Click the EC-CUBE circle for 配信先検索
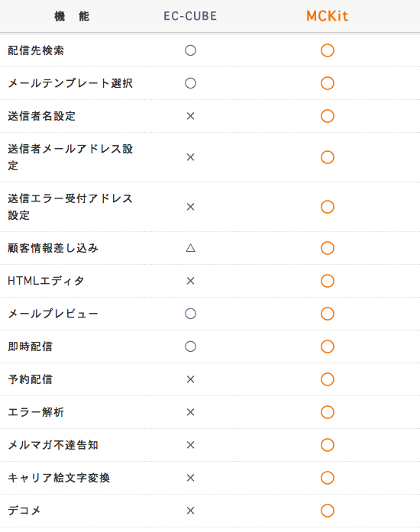420x532 pixels. 190,50
